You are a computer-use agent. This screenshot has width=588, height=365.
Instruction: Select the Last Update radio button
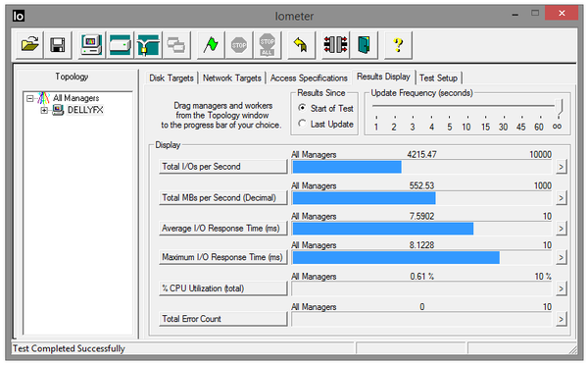pos(302,124)
